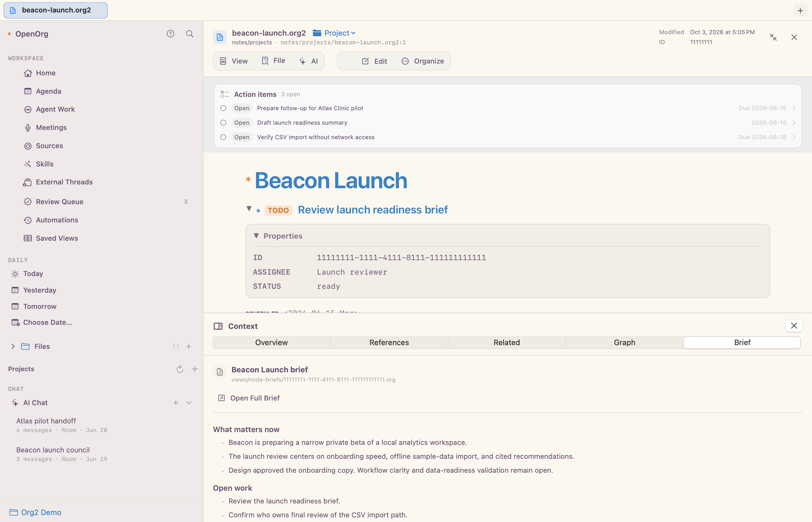Go to the Agenda view
The width and height of the screenshot is (812, 522).
pyautogui.click(x=42, y=91)
